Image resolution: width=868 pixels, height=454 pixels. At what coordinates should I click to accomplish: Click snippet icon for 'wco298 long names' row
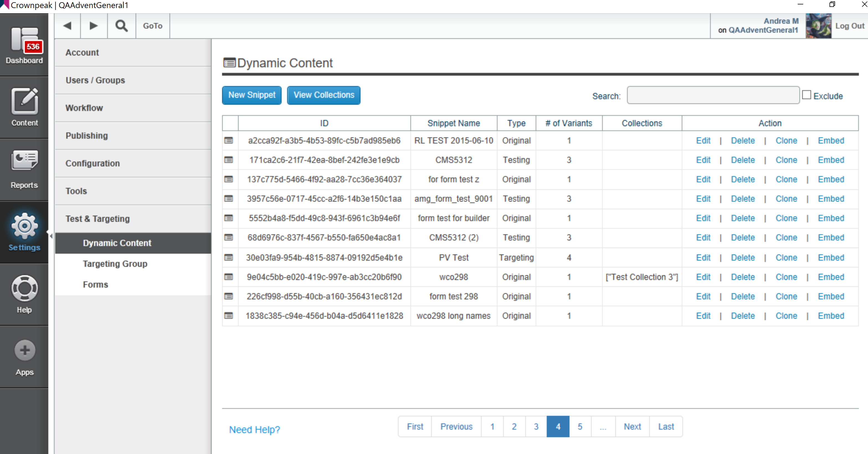pyautogui.click(x=229, y=316)
